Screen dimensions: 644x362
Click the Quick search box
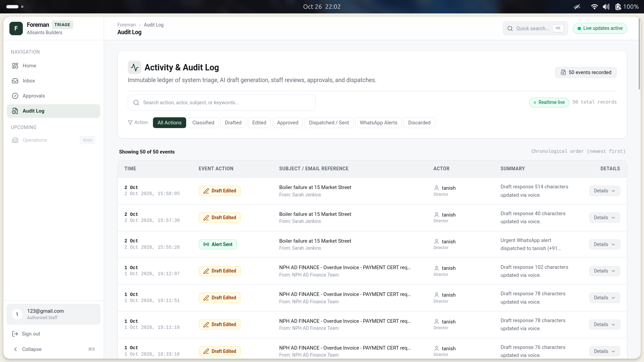pyautogui.click(x=535, y=28)
